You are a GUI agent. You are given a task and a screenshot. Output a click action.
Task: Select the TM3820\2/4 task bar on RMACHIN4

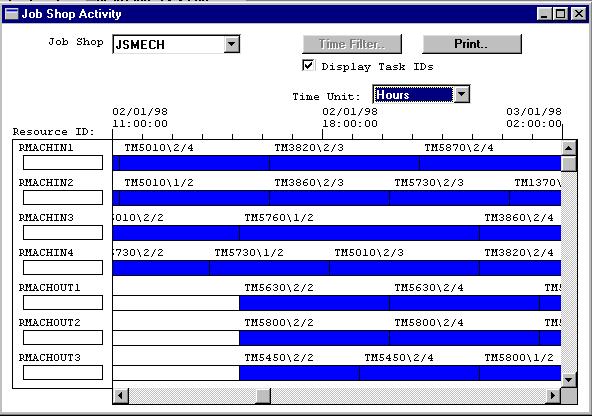point(520,268)
